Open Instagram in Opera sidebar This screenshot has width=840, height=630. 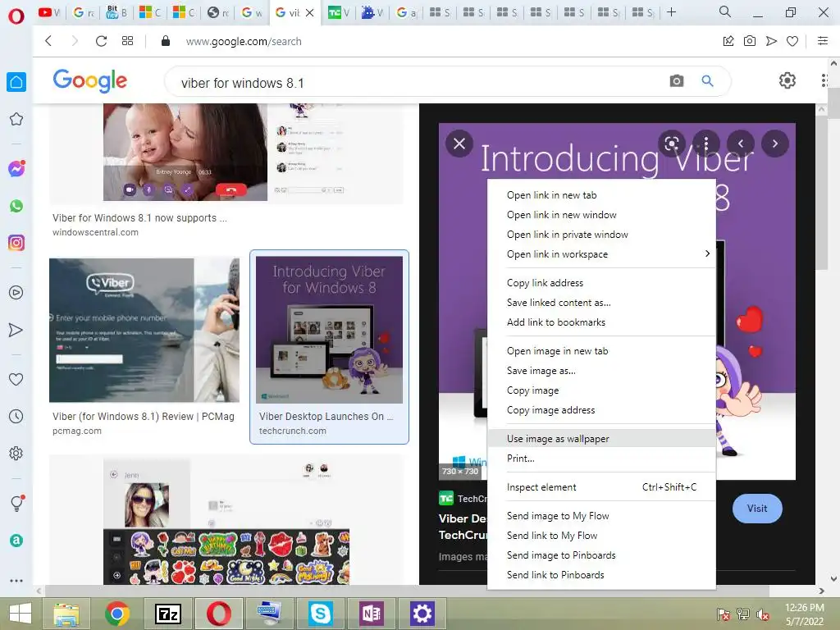coord(16,243)
